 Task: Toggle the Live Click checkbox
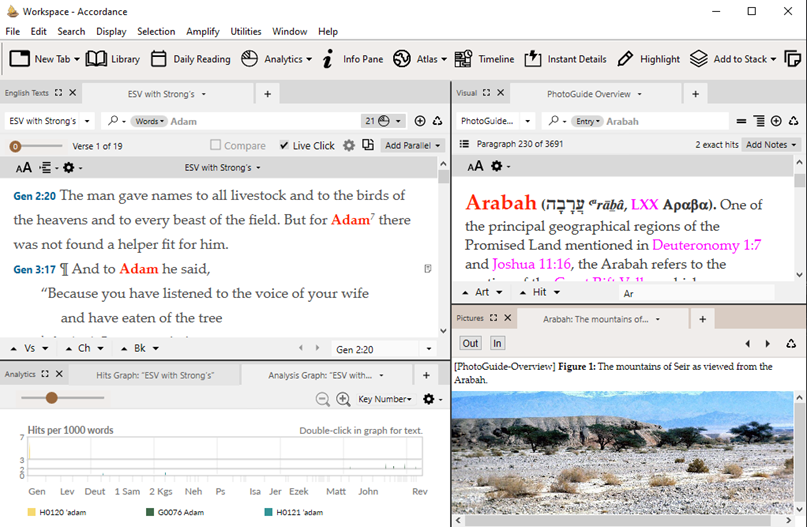coord(285,146)
